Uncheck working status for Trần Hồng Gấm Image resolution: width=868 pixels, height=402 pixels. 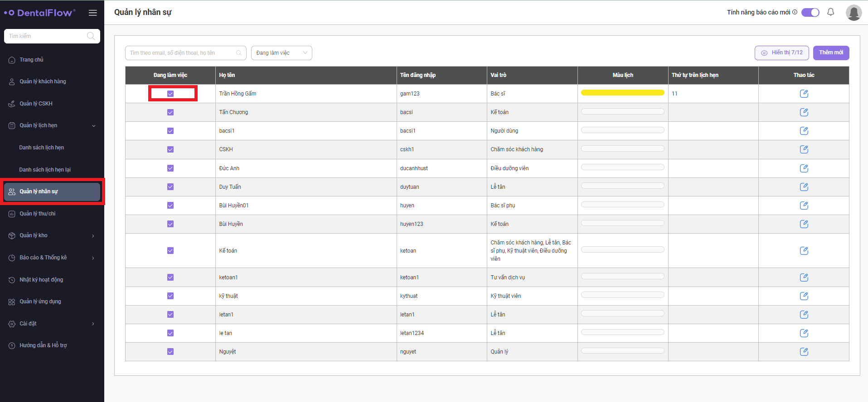170,94
